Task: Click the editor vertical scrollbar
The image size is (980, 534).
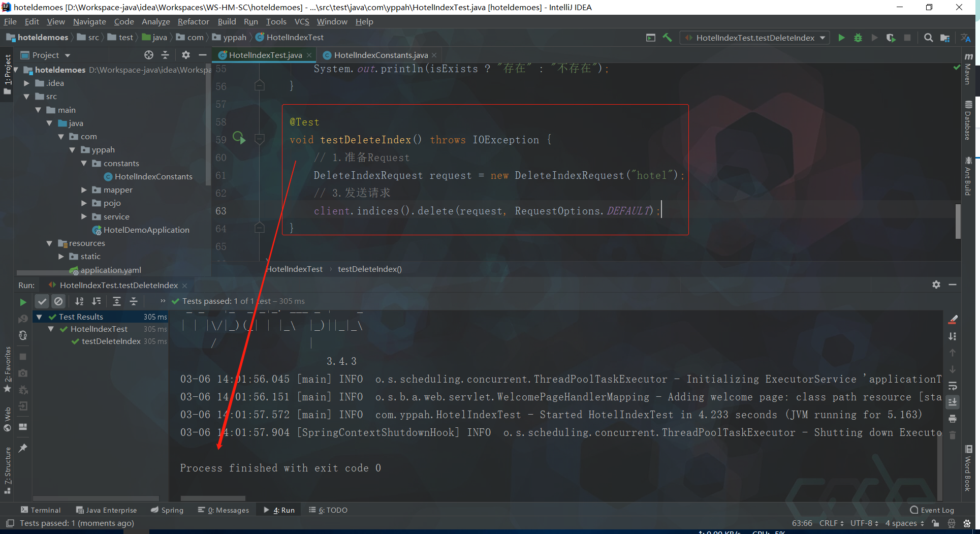Action: point(958,221)
